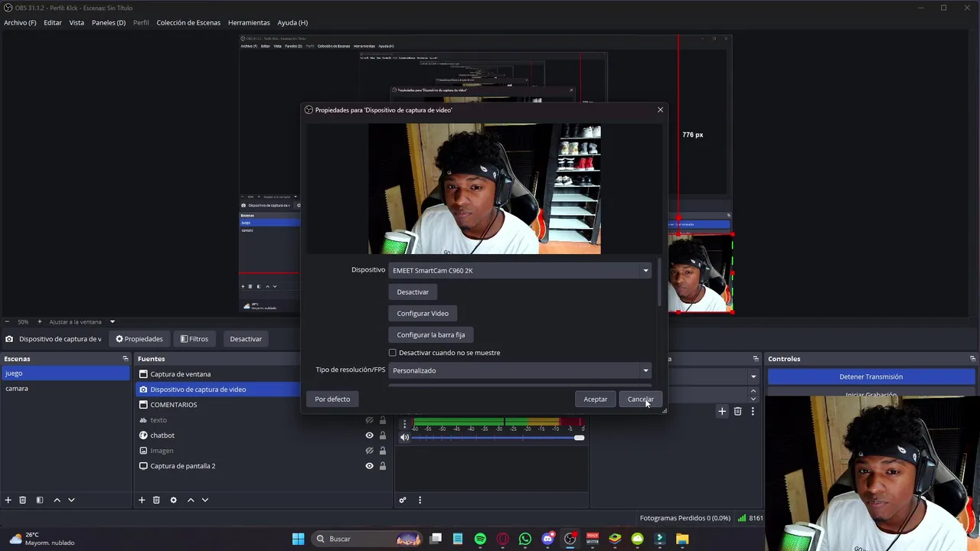
Task: Open Opera GX from the taskbar
Action: pyautogui.click(x=503, y=539)
